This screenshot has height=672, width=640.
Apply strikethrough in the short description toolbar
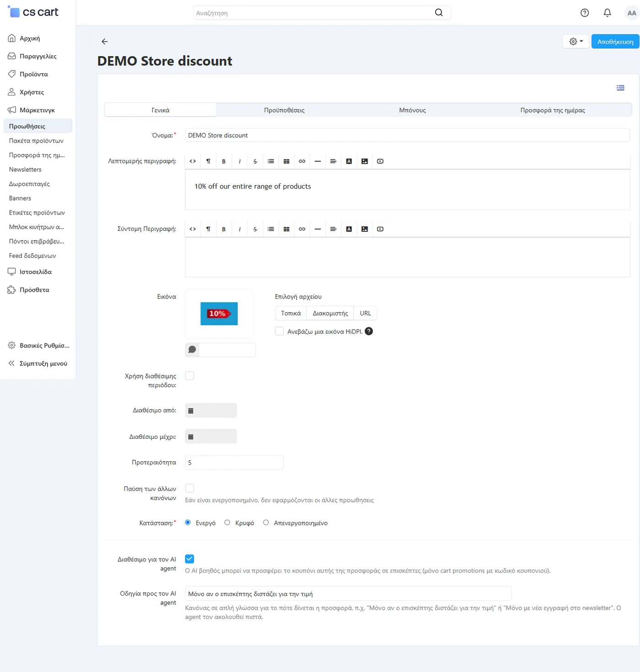pyautogui.click(x=255, y=229)
